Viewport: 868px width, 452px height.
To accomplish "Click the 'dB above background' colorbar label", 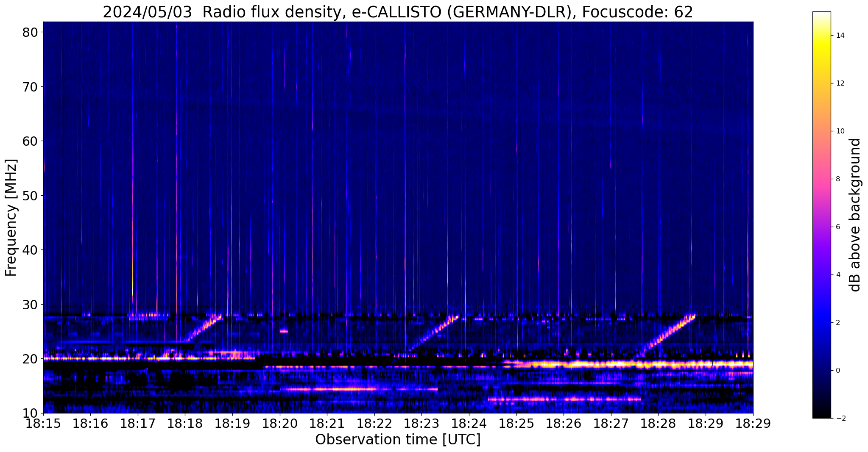I will pyautogui.click(x=855, y=215).
